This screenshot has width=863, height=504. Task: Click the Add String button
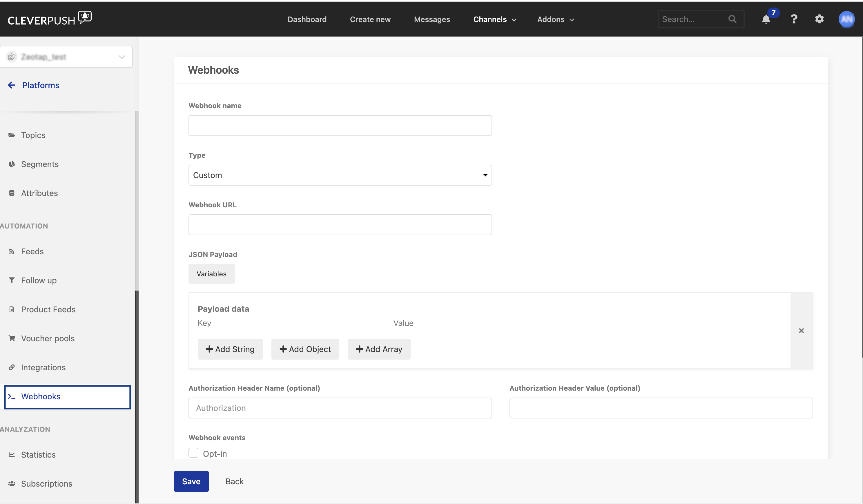tap(230, 349)
